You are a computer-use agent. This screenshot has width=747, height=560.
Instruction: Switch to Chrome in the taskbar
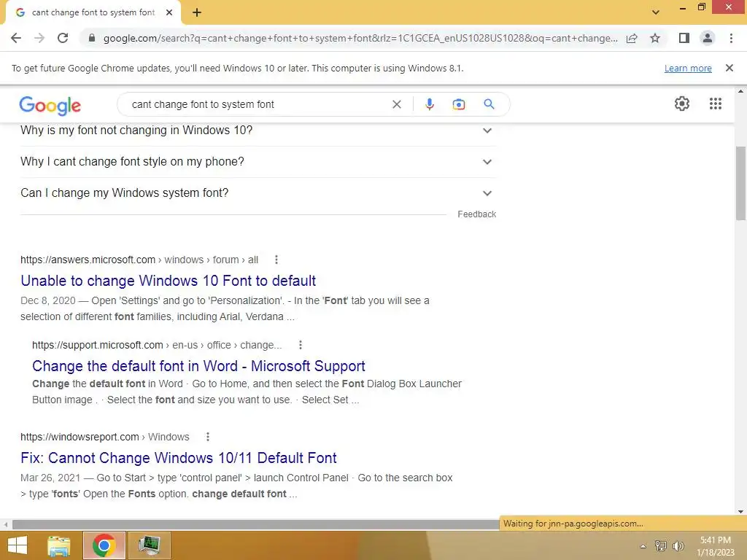(104, 545)
